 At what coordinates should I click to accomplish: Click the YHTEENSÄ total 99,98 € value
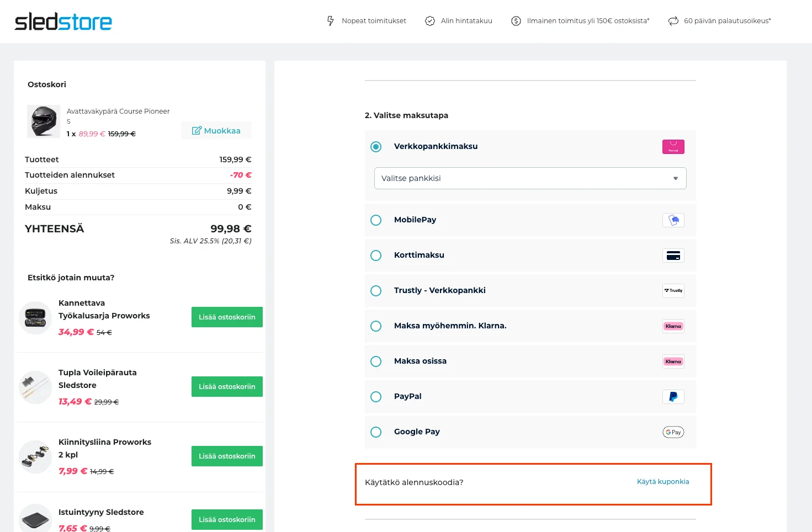click(231, 229)
